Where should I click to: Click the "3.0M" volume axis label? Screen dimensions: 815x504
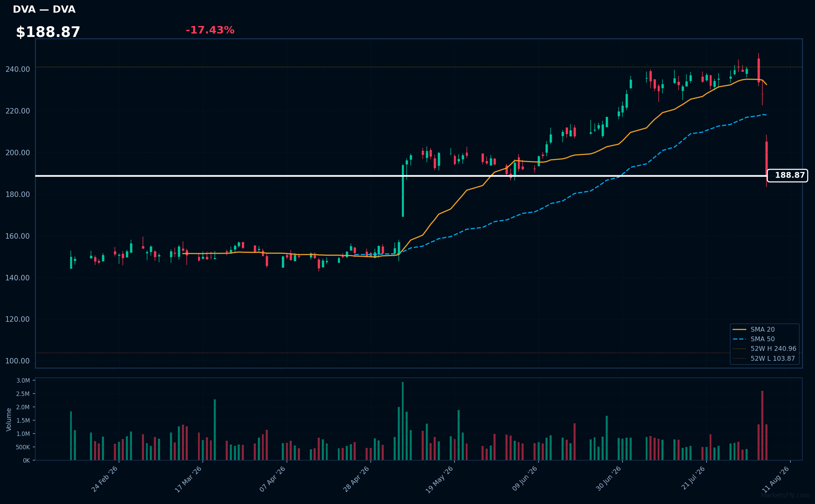click(x=23, y=381)
